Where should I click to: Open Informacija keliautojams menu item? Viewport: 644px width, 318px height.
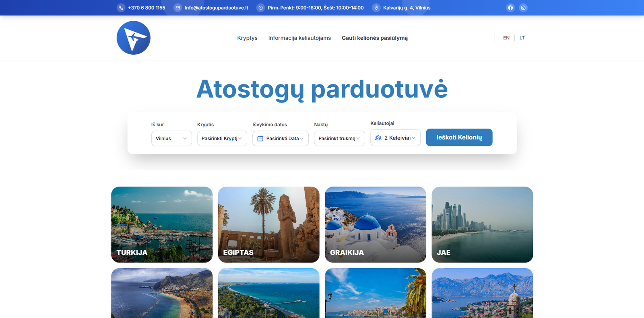(299, 38)
